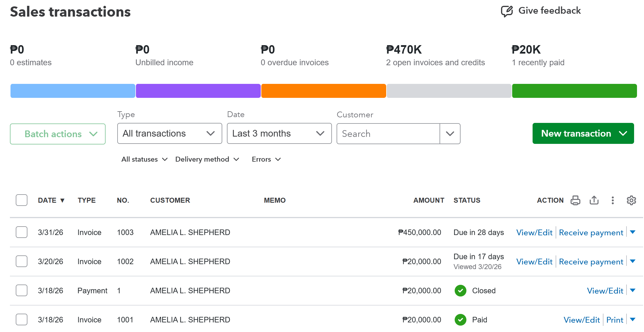Click Receive payment for invoice 1003
The height and width of the screenshot is (332, 644).
coord(591,233)
